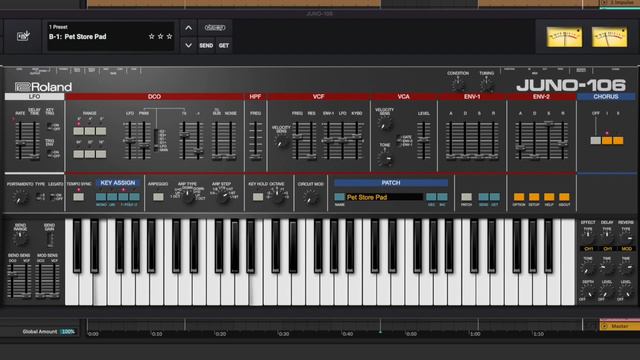
Task: Click the plug-out import icon left of preset name
Action: [x=23, y=36]
